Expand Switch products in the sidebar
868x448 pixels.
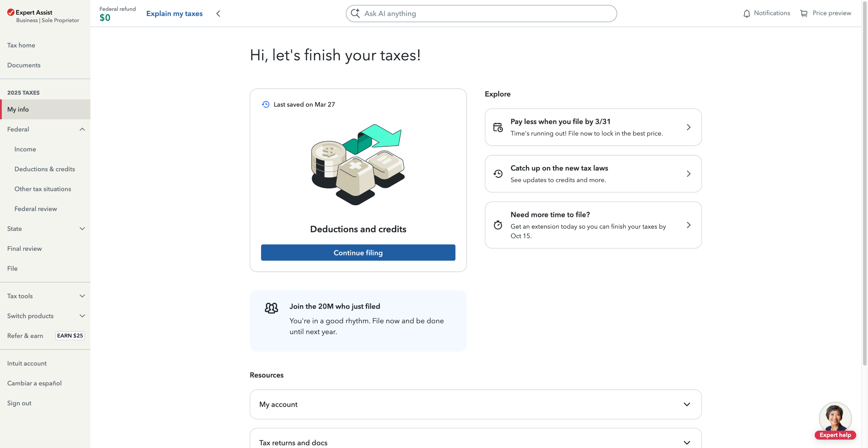point(82,316)
